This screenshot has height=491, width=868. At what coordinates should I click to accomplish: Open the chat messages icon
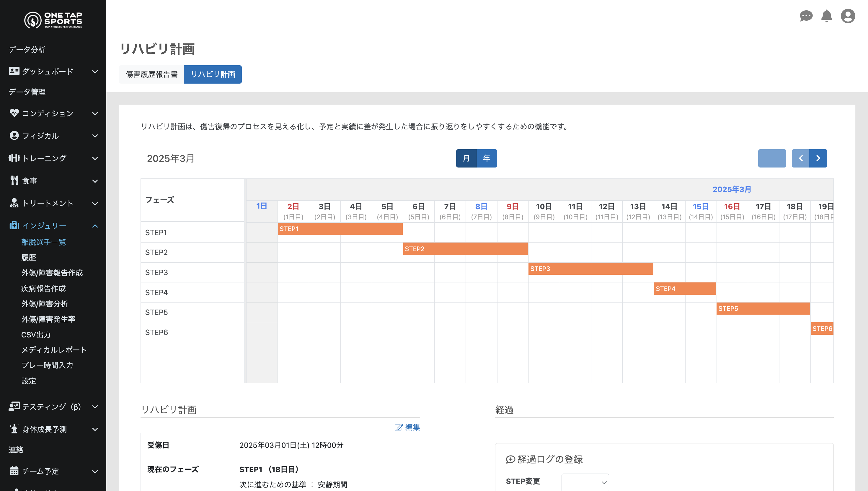click(806, 16)
